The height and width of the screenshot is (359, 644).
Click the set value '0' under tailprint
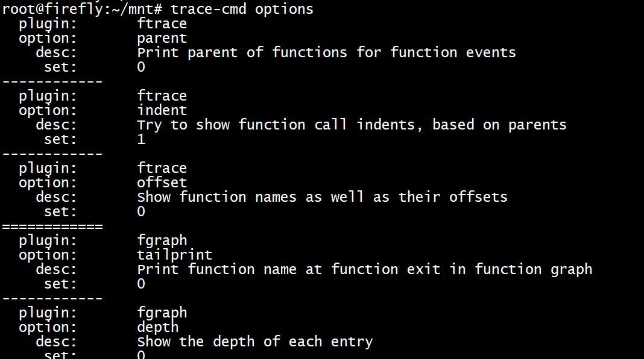(141, 284)
